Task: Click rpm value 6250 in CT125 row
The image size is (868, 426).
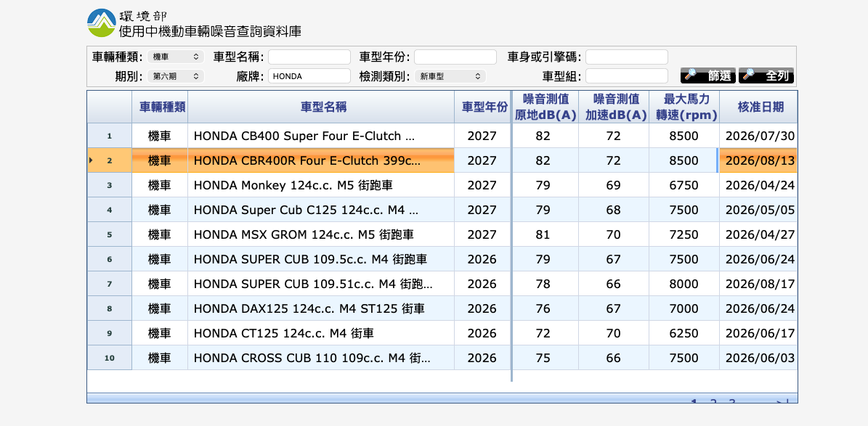Action: click(684, 334)
